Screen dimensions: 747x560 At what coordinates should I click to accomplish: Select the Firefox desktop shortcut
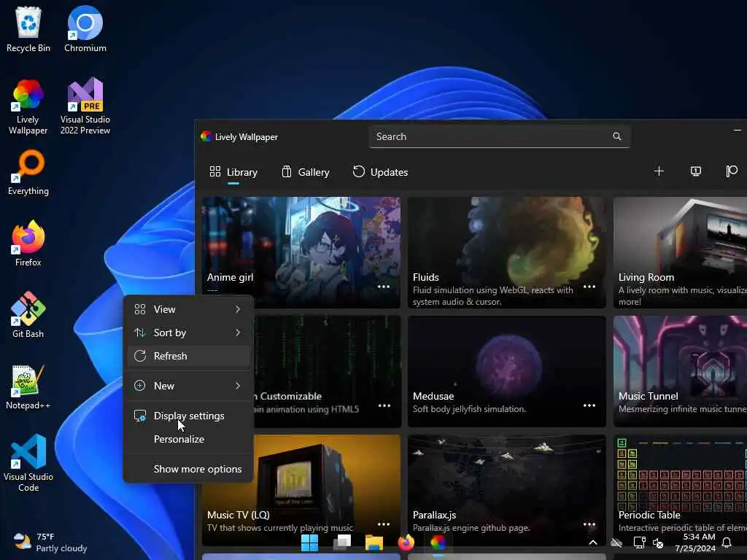[28, 244]
